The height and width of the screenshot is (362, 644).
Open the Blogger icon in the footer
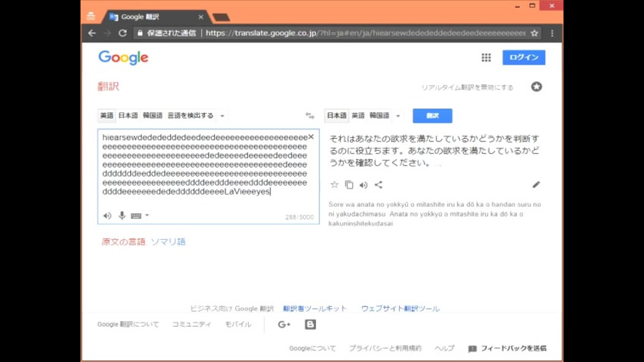[310, 324]
